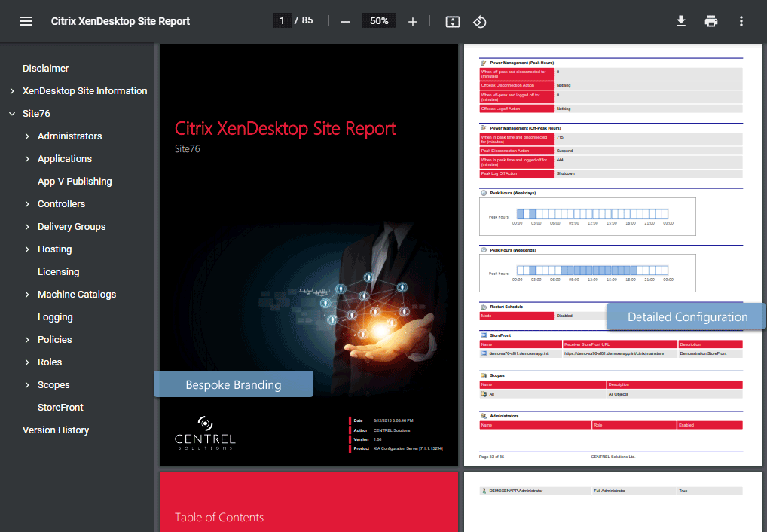Jump to the Roles bookmark
Image resolution: width=767 pixels, height=532 pixels.
50,362
